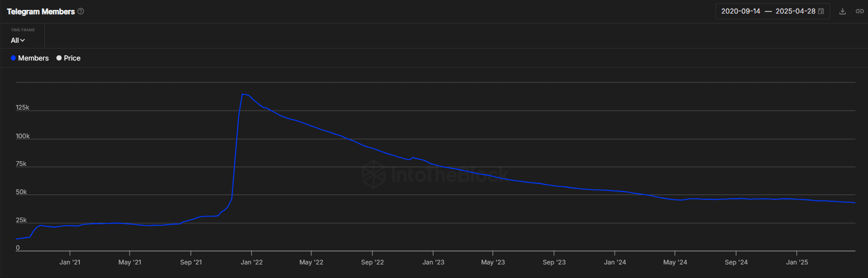
Task: Click the May '24 x-axis label
Action: [x=675, y=262]
